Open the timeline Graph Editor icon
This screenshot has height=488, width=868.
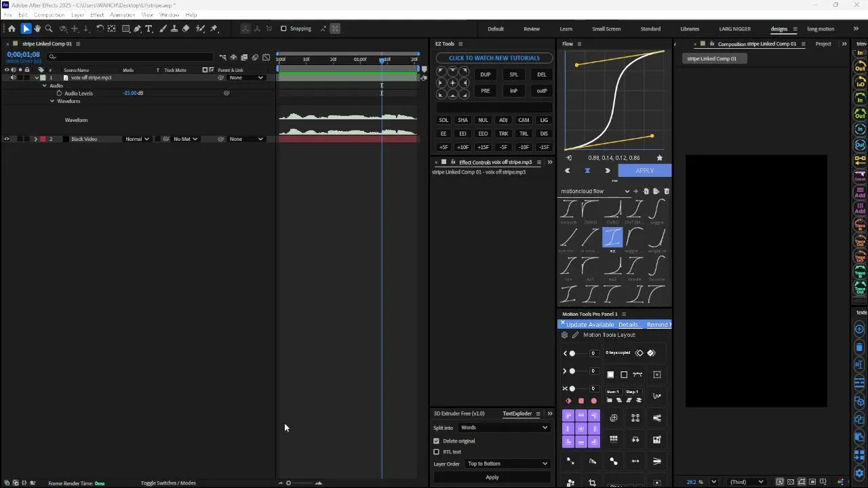(x=267, y=57)
